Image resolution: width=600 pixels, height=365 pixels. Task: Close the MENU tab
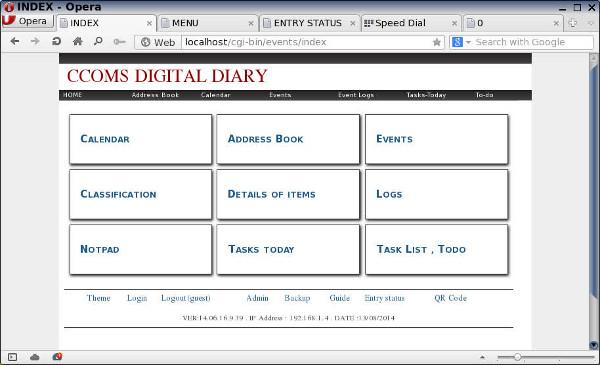tap(251, 24)
